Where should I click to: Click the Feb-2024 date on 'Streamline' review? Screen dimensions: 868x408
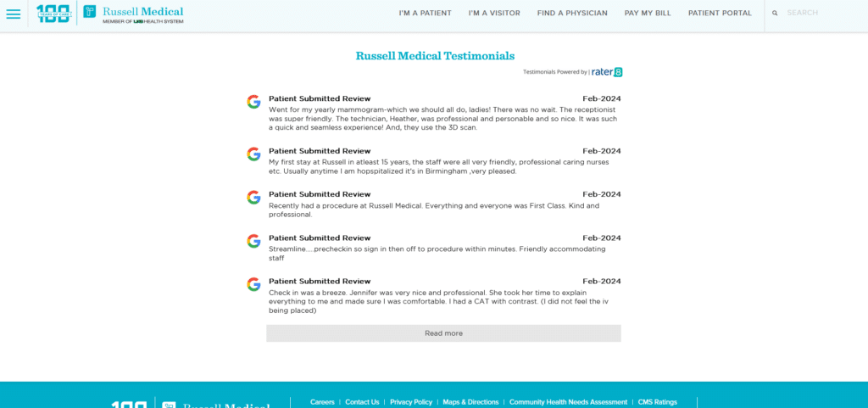(602, 238)
